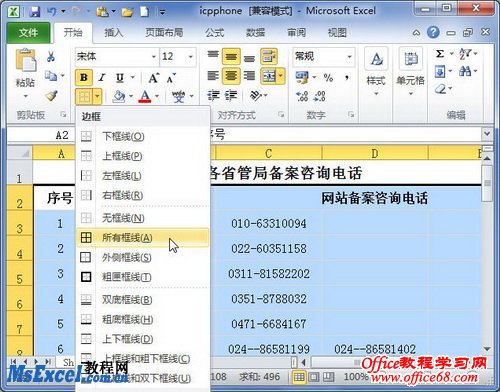Click the Cut scissors icon

point(51,57)
